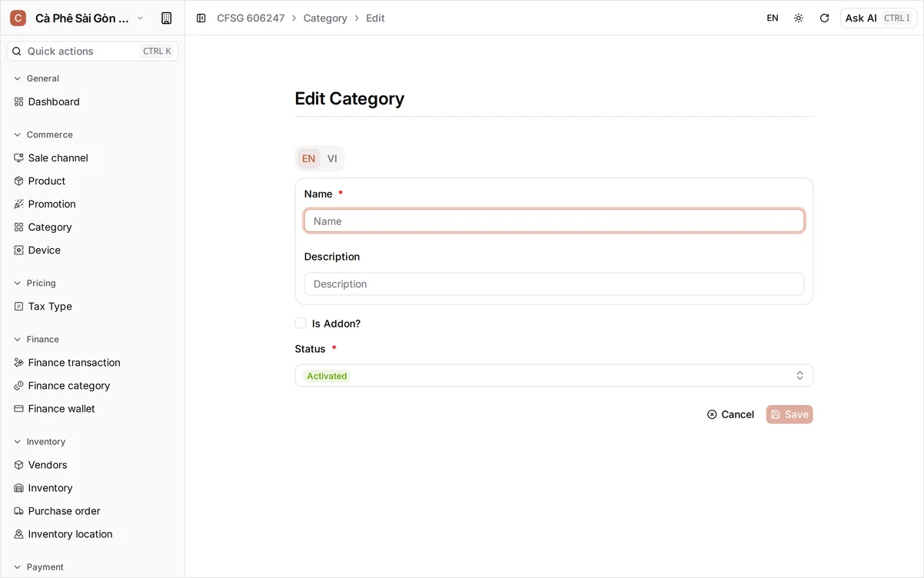This screenshot has width=924, height=578.
Task: Click the Inventory location pin icon
Action: (x=19, y=533)
